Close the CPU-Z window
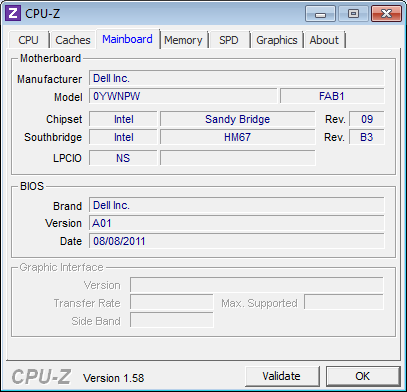Image resolution: width=407 pixels, height=392 pixels. point(386,14)
